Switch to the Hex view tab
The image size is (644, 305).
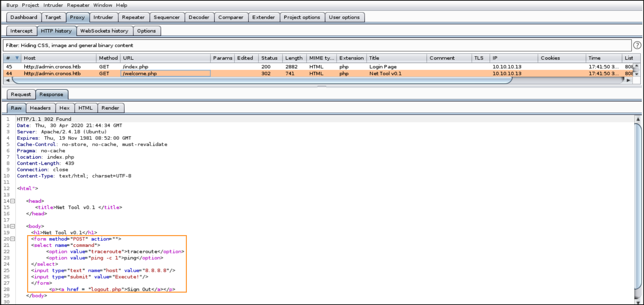pos(65,108)
